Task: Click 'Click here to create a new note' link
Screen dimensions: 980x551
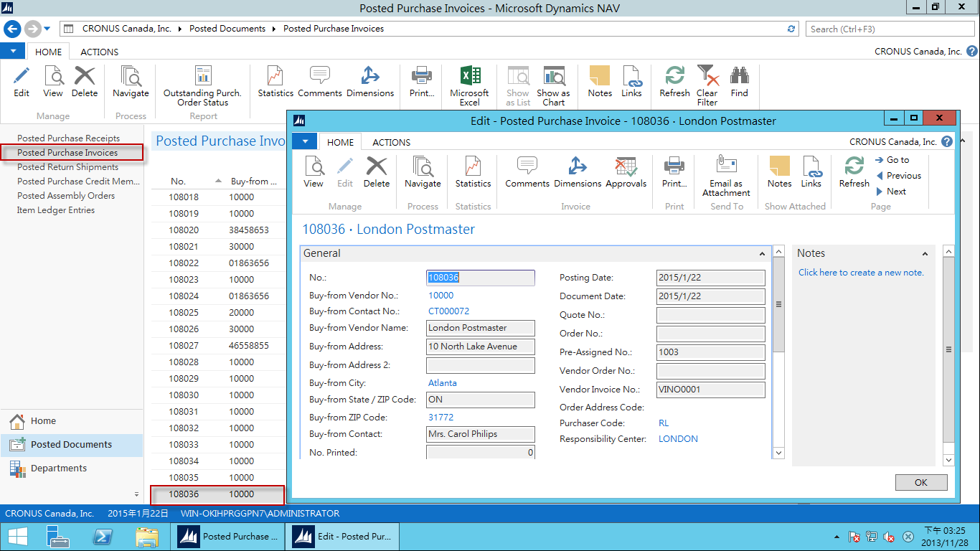Action: pyautogui.click(x=861, y=273)
